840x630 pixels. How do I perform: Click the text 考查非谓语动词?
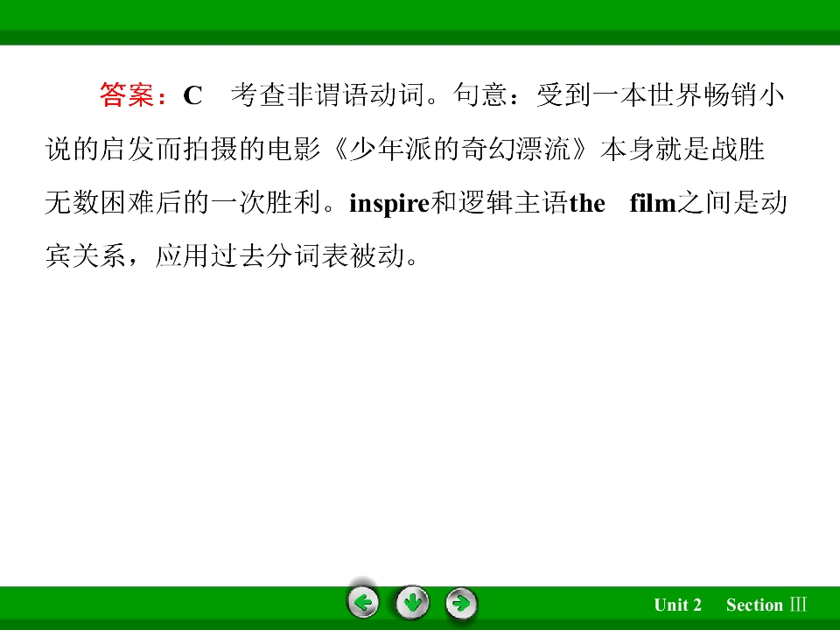328,94
